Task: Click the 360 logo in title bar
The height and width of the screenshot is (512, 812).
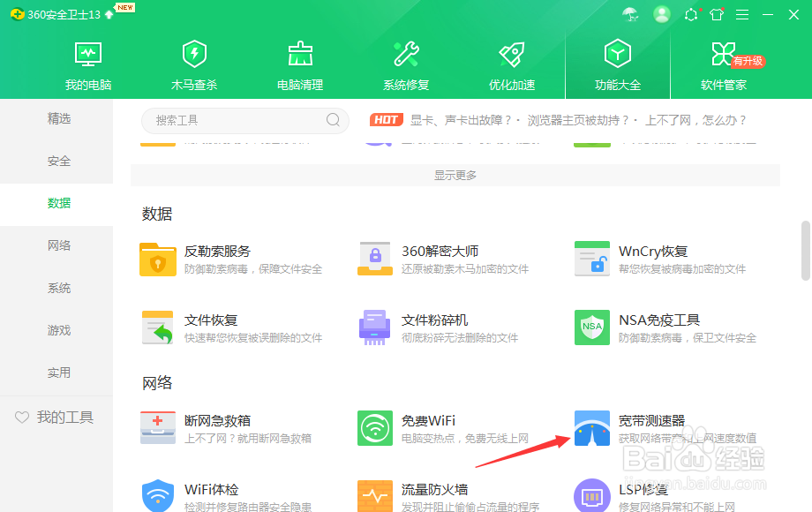Action: [x=17, y=14]
